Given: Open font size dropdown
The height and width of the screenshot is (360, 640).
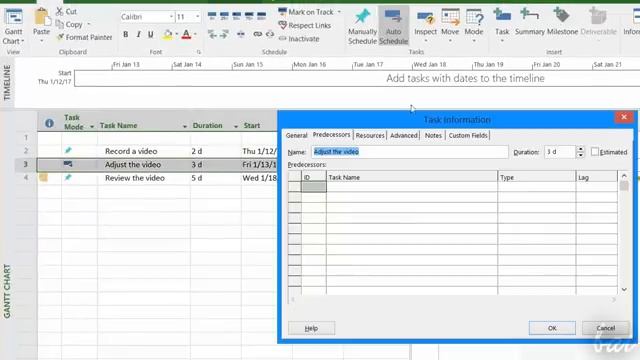Looking at the screenshot, I should (198, 17).
